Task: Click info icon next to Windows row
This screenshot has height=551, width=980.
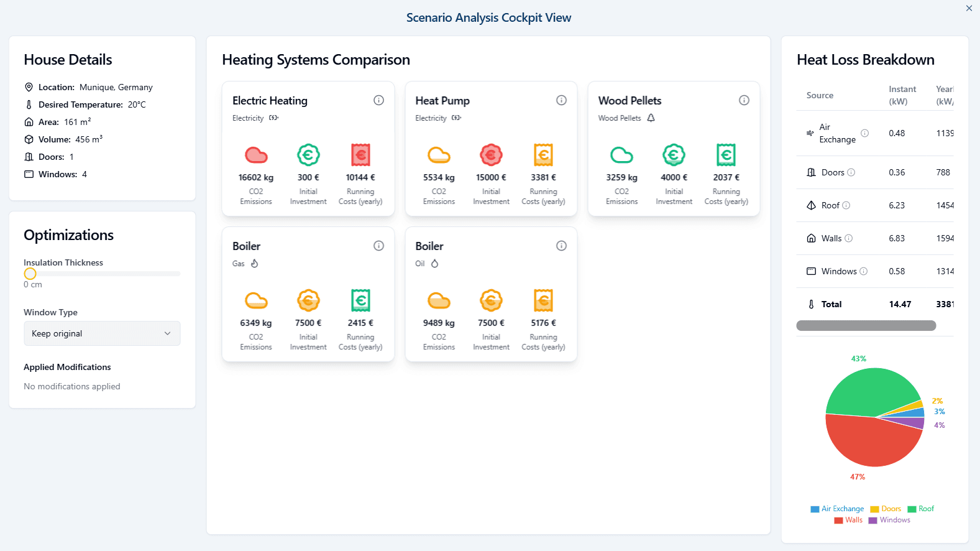Action: [x=864, y=271]
